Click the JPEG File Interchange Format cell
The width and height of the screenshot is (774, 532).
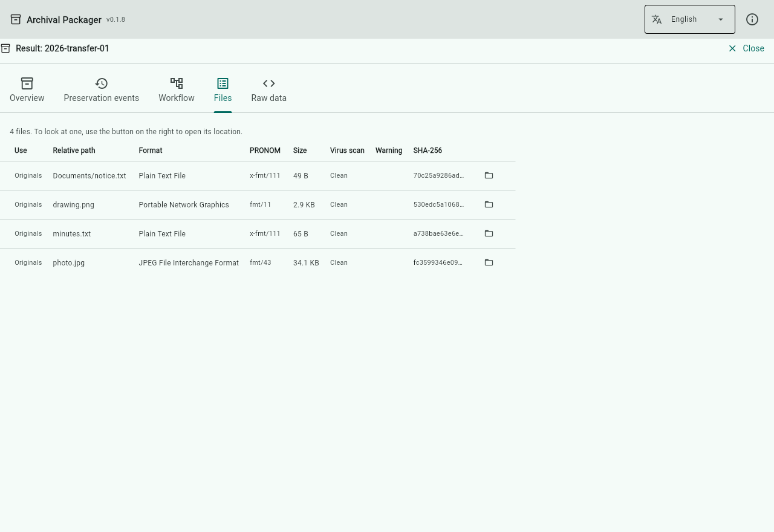click(x=189, y=263)
